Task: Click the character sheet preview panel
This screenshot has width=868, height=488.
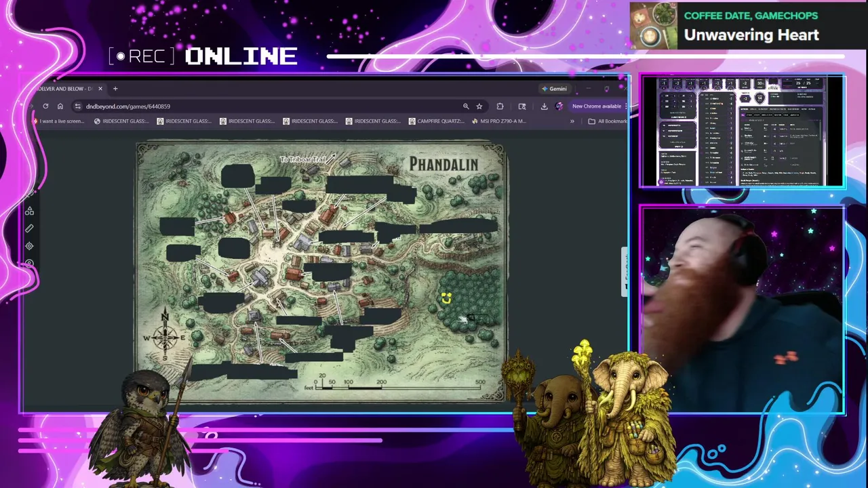Action: pyautogui.click(x=742, y=131)
